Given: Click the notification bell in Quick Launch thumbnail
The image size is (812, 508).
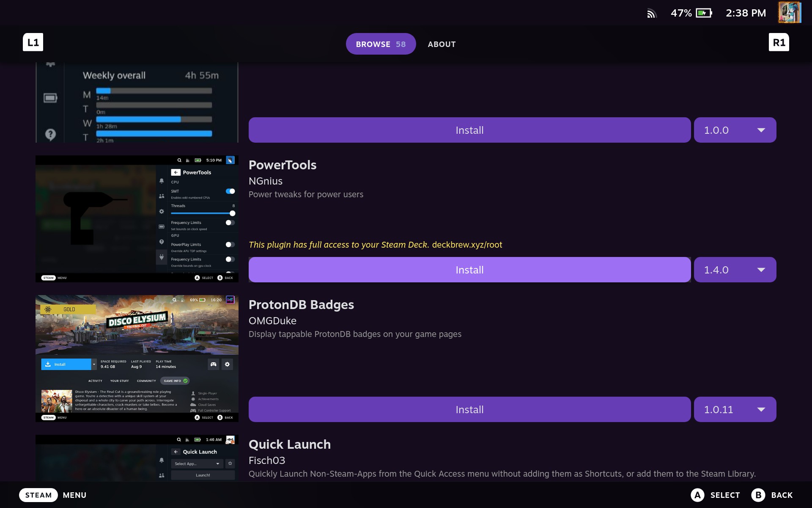Looking at the screenshot, I should pyautogui.click(x=162, y=460).
